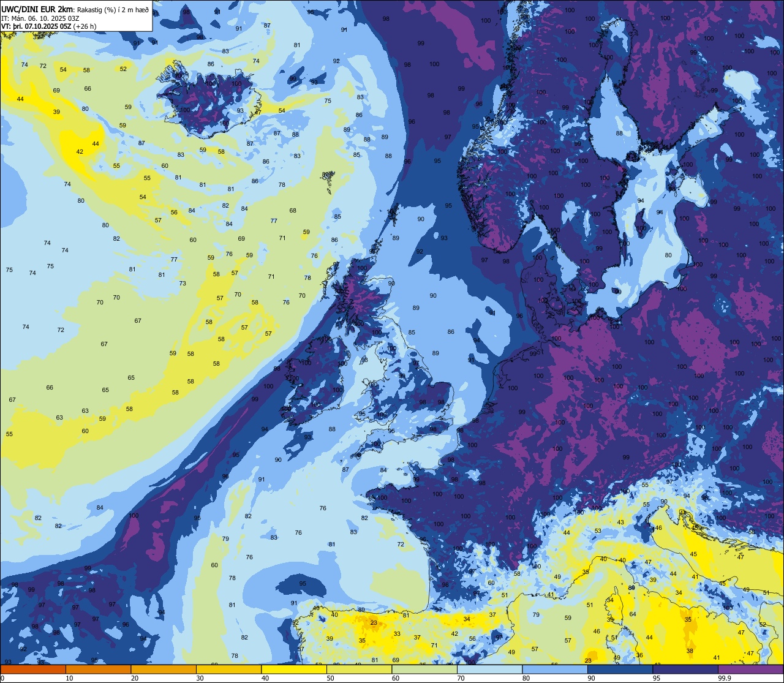Image resolution: width=784 pixels, height=683 pixels.
Task: Click the forecast offset '(+26 h)'
Action: 85,26
